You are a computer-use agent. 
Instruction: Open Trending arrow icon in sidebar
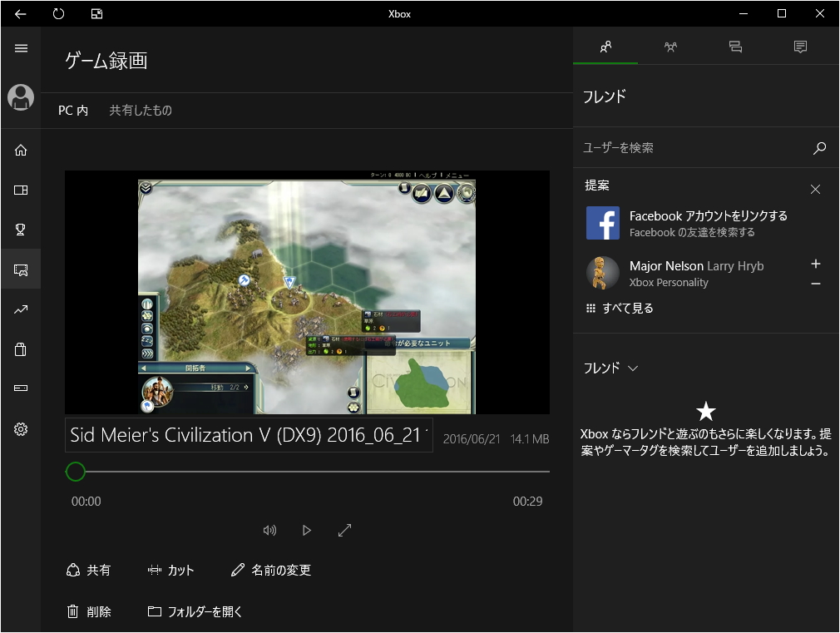(21, 309)
